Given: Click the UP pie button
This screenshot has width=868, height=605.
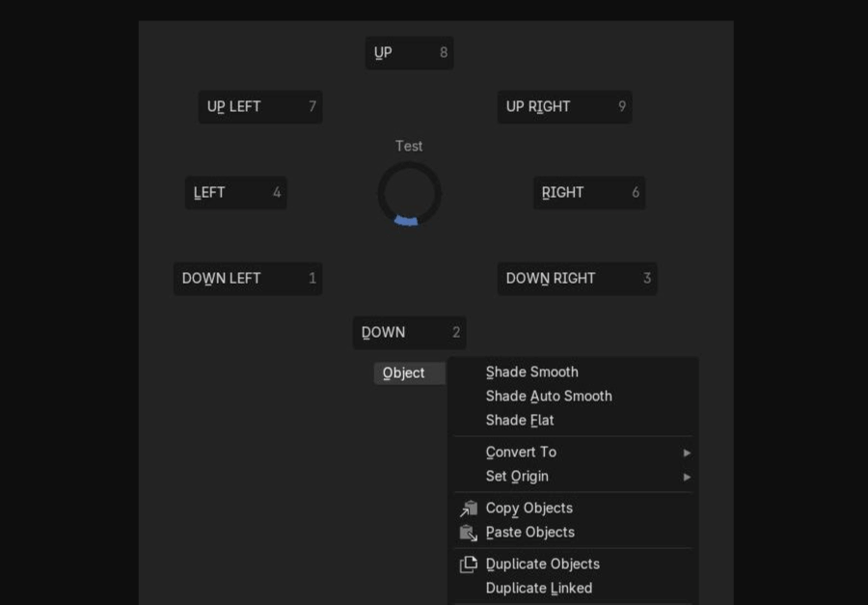Looking at the screenshot, I should coord(410,53).
